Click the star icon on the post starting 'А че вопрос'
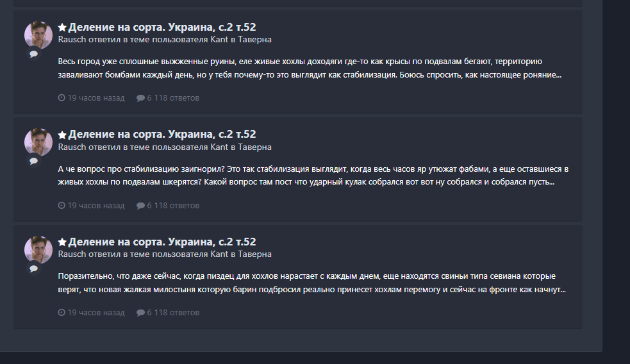Viewport: 630px width, 364px height. point(62,135)
